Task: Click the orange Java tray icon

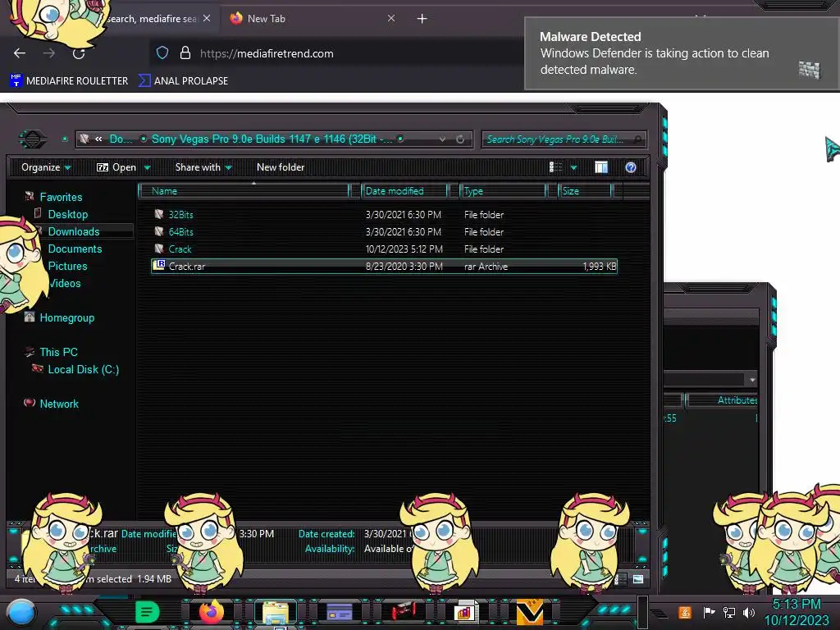Action: point(685,612)
